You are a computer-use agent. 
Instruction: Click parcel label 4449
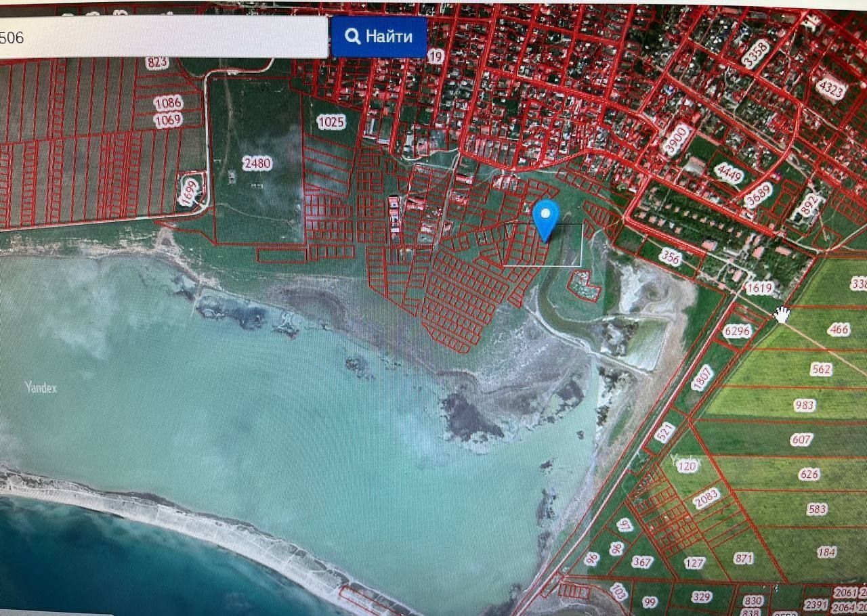(728, 174)
